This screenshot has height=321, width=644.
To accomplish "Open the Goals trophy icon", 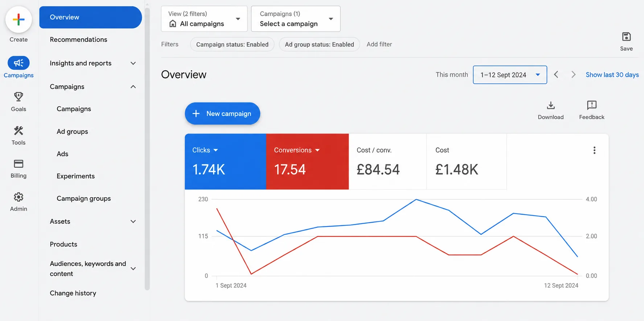I will [x=19, y=97].
